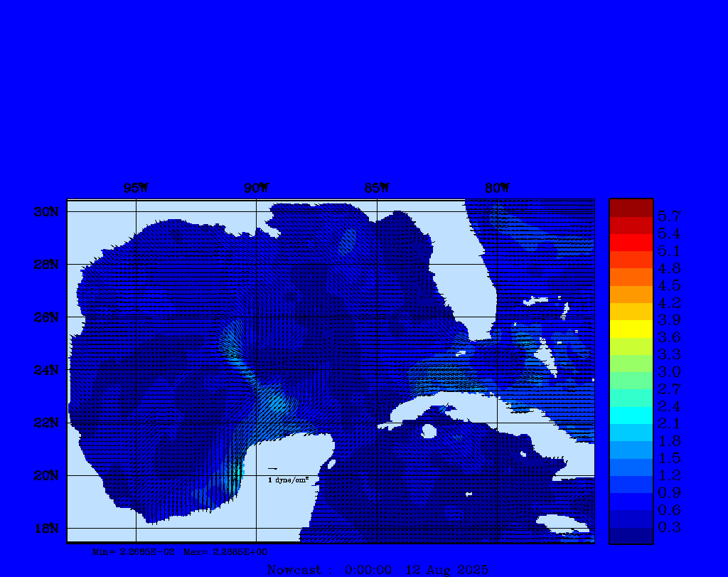Click the 1 dyne/cm² reference vector label
The height and width of the screenshot is (577, 728).
[287, 480]
